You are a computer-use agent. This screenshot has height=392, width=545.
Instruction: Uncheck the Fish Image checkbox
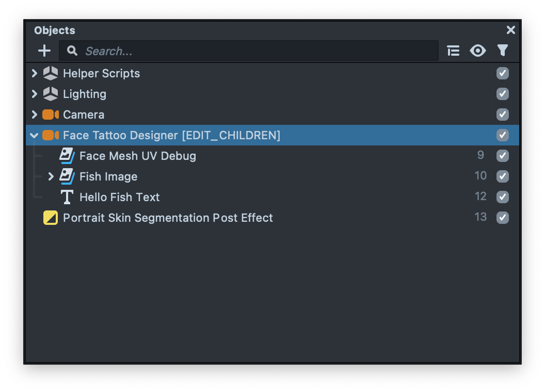pos(503,176)
